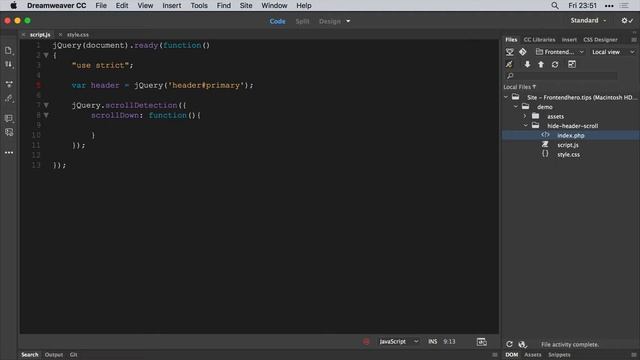Open the Frontend site selector dropdown
Screen dimensions: 640x360
tap(560, 52)
